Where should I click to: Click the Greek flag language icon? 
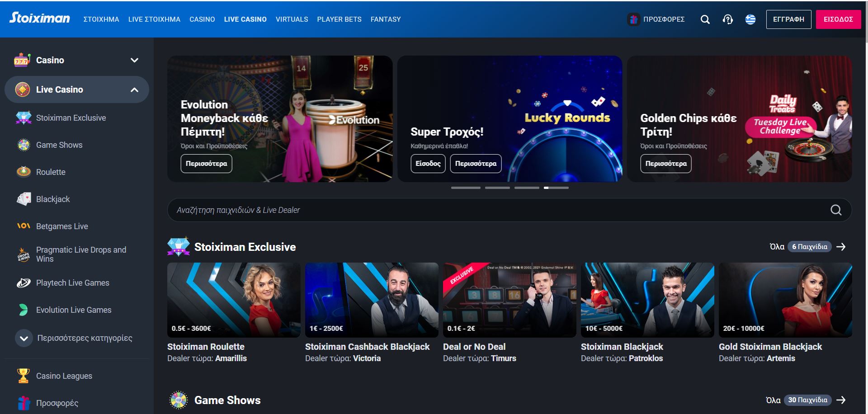[750, 19]
